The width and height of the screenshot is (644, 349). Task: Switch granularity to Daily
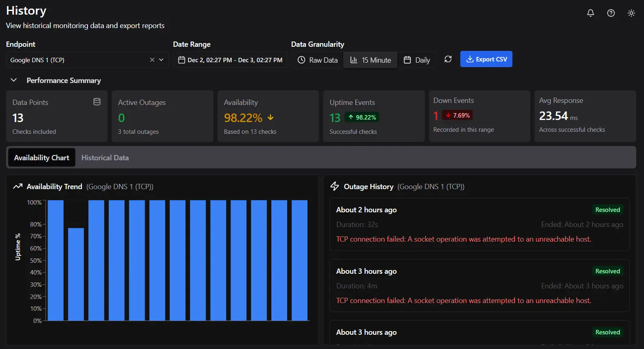pos(417,60)
